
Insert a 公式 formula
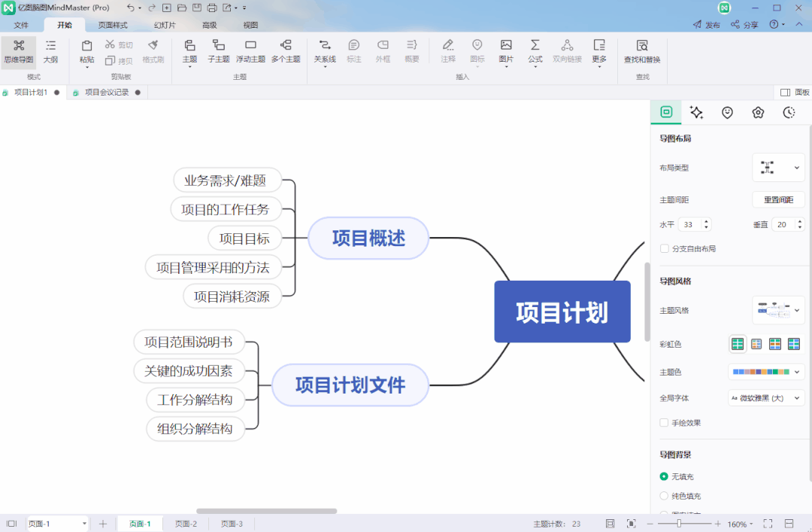[535, 51]
